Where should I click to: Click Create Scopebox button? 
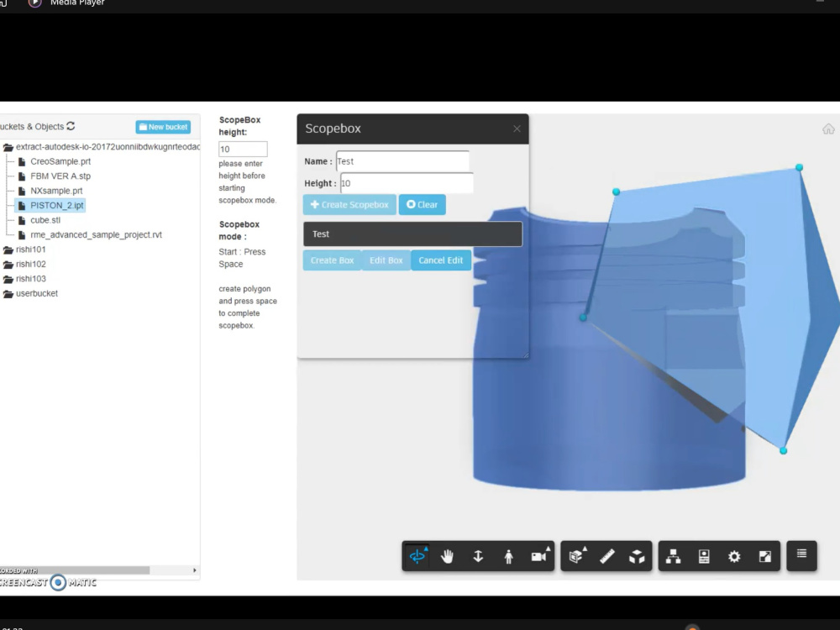click(349, 205)
